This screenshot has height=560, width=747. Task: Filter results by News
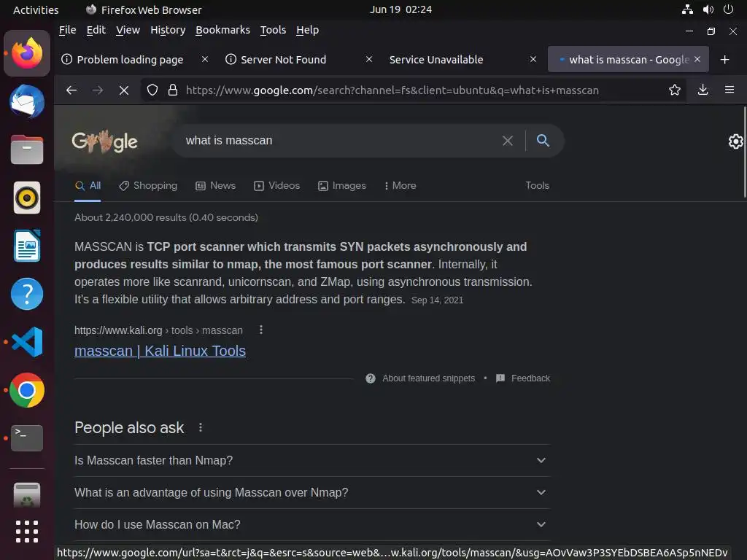(x=215, y=186)
